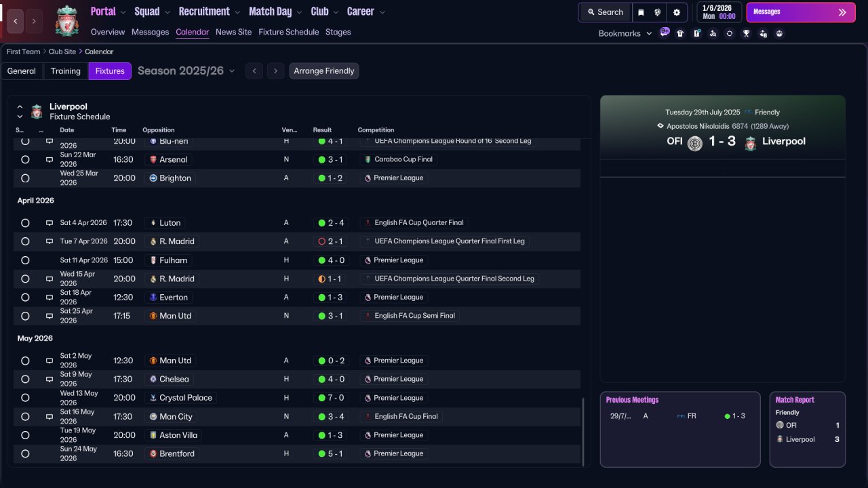Select the radio circle for Crystal Palace fixture
The height and width of the screenshot is (488, 868).
[25, 398]
